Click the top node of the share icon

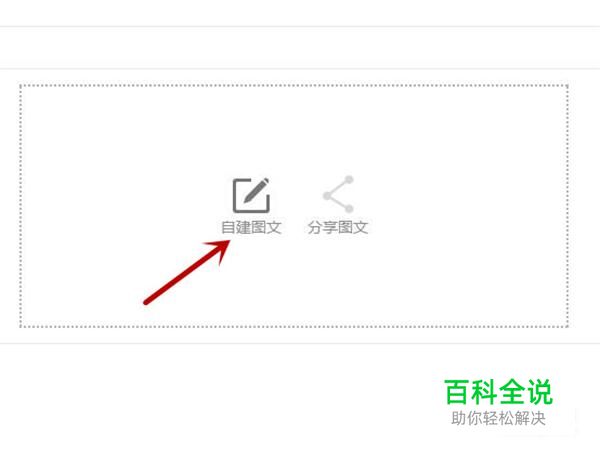click(x=349, y=180)
